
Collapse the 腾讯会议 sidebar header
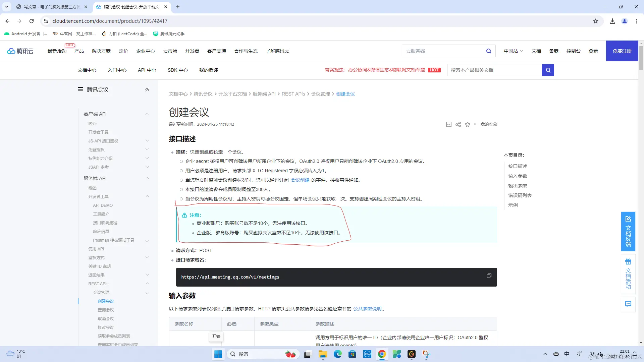click(x=147, y=89)
